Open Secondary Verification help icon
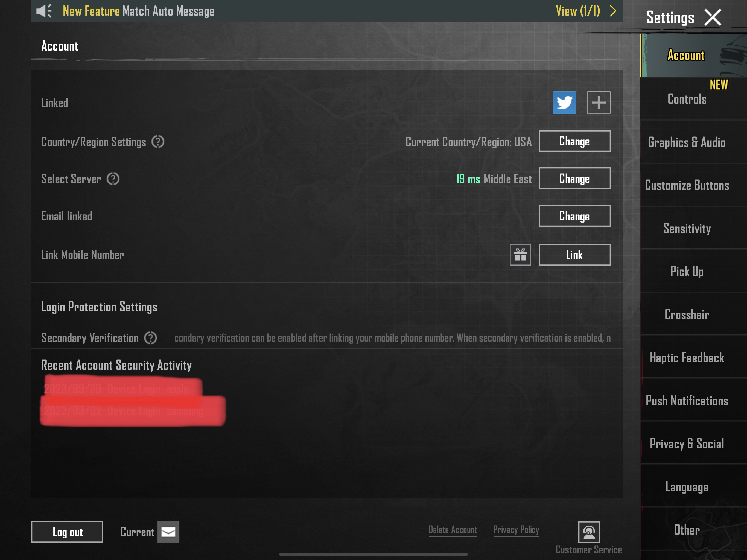Screen dimensions: 747x560 coord(150,338)
